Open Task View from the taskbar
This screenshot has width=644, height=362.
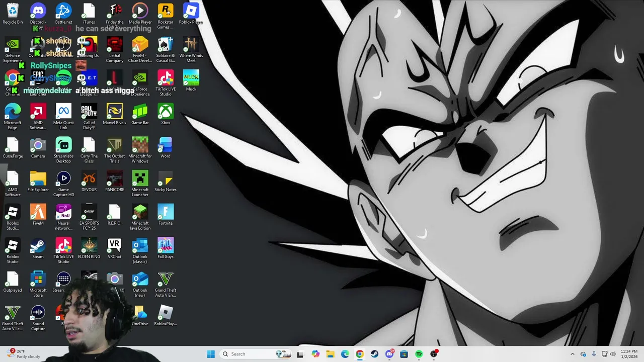300,354
